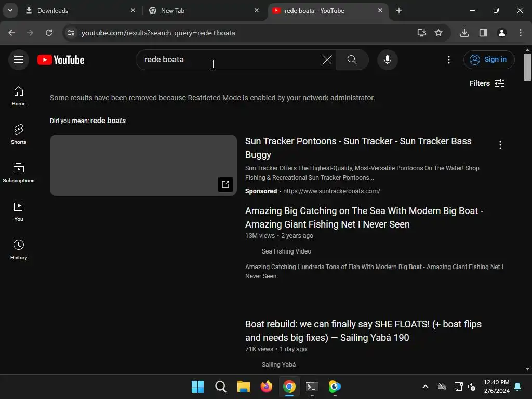Click the YouTube logo
The image size is (532, 399).
click(x=61, y=60)
